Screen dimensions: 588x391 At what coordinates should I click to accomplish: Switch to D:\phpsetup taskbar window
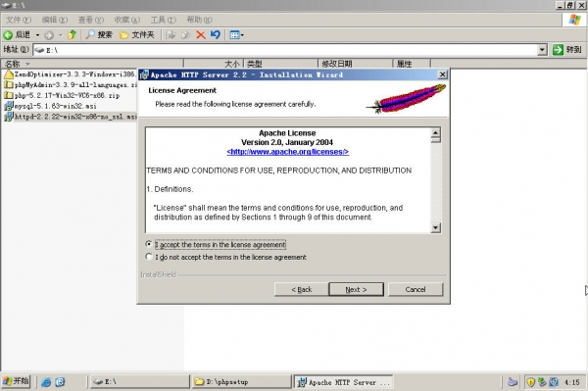tap(242, 381)
